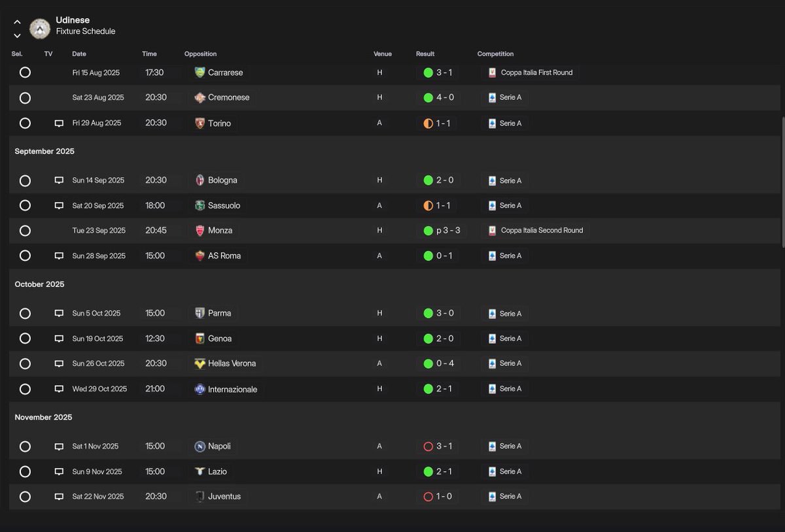Image resolution: width=785 pixels, height=532 pixels.
Task: Select the Torino fixture radio button
Action: 25,123
